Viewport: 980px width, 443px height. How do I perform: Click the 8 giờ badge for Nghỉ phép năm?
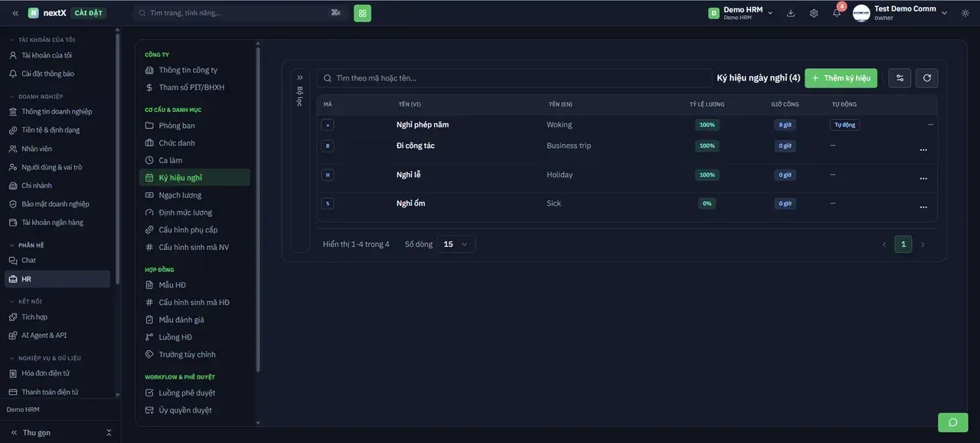click(x=785, y=125)
